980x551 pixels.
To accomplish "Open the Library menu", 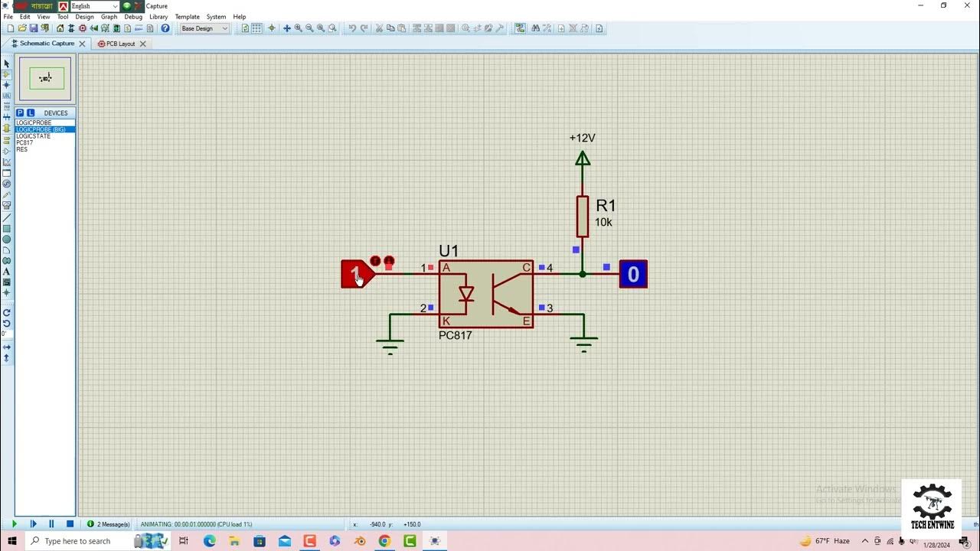I will 158,17.
